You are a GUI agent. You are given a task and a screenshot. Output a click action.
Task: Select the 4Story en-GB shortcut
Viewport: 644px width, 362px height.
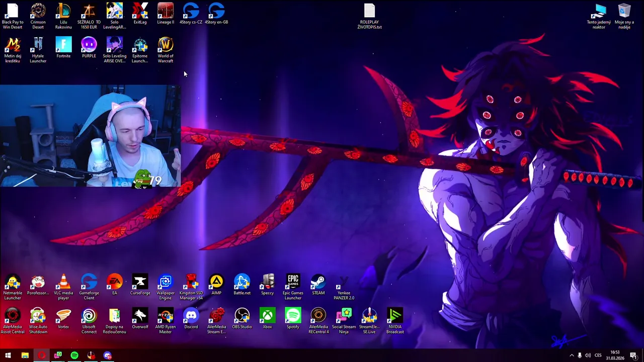(216, 14)
